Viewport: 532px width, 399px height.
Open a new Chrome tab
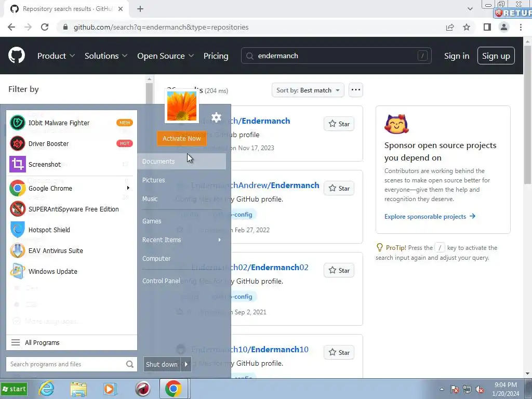coord(140,9)
